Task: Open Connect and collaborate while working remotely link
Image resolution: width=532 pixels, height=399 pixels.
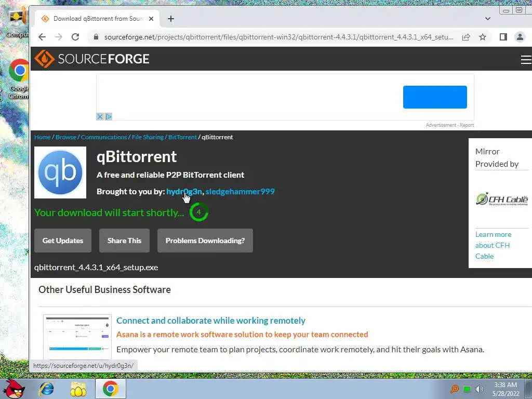Action: [211, 321]
